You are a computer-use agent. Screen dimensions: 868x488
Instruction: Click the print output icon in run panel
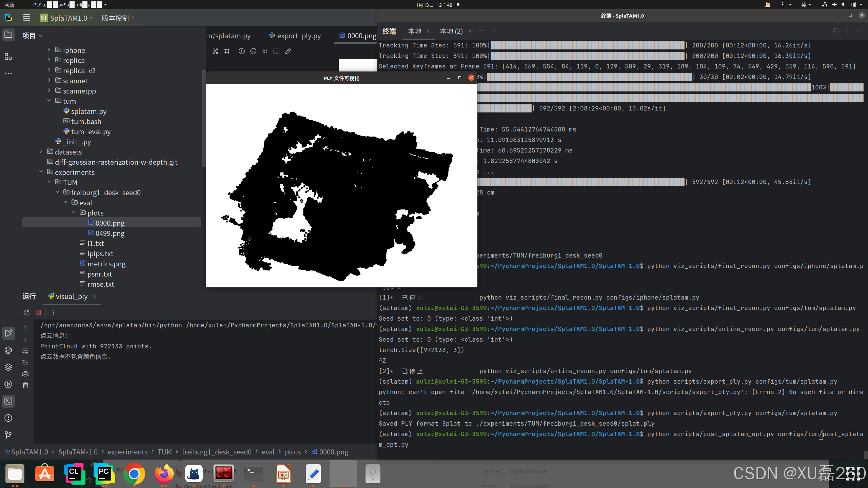[25, 373]
